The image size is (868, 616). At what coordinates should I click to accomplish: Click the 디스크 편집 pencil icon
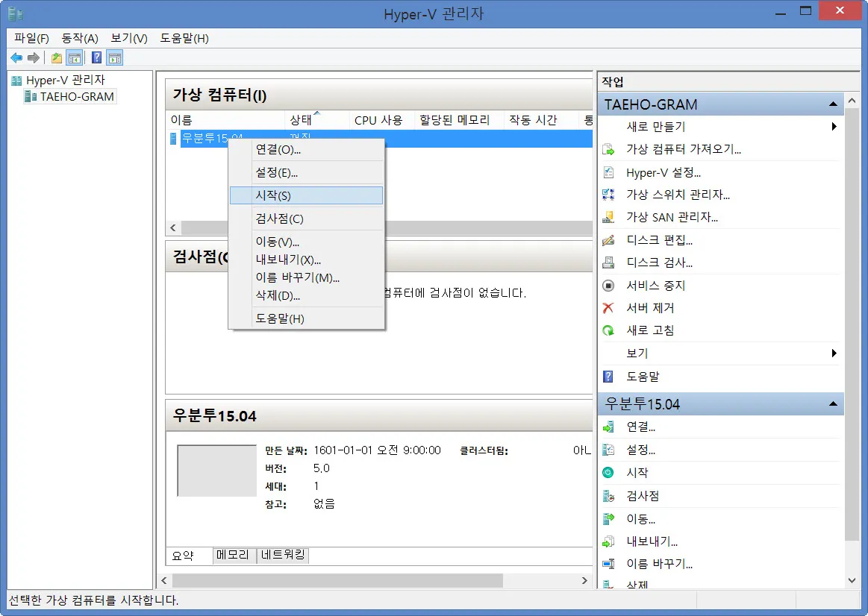click(x=608, y=240)
